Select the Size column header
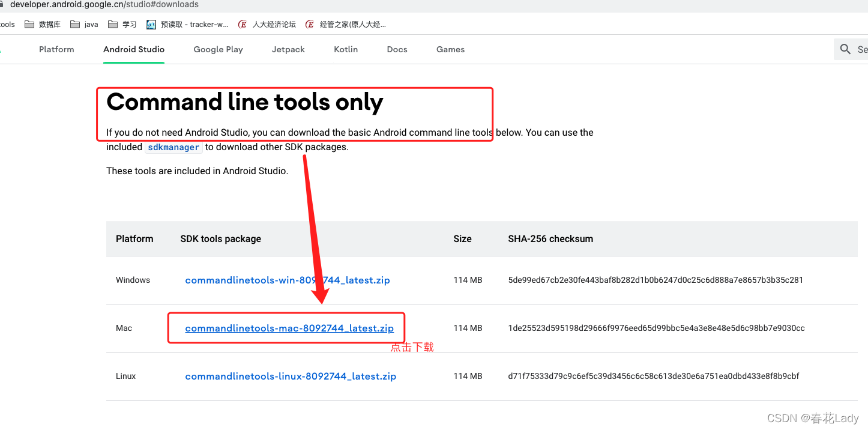868x430 pixels. (x=462, y=238)
